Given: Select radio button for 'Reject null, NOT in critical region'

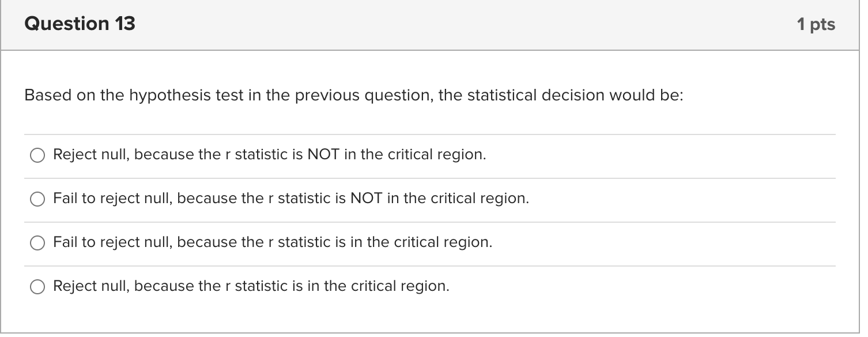Looking at the screenshot, I should (x=37, y=155).
